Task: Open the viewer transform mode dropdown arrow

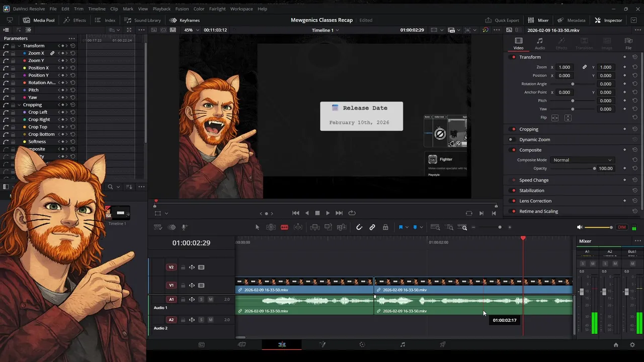Action: pyautogui.click(x=166, y=213)
